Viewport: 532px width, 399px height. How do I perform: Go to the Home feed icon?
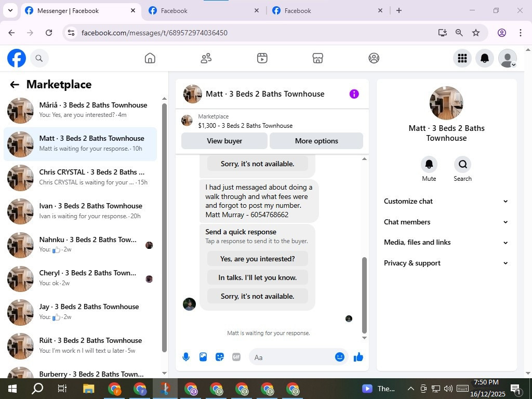[x=150, y=58]
